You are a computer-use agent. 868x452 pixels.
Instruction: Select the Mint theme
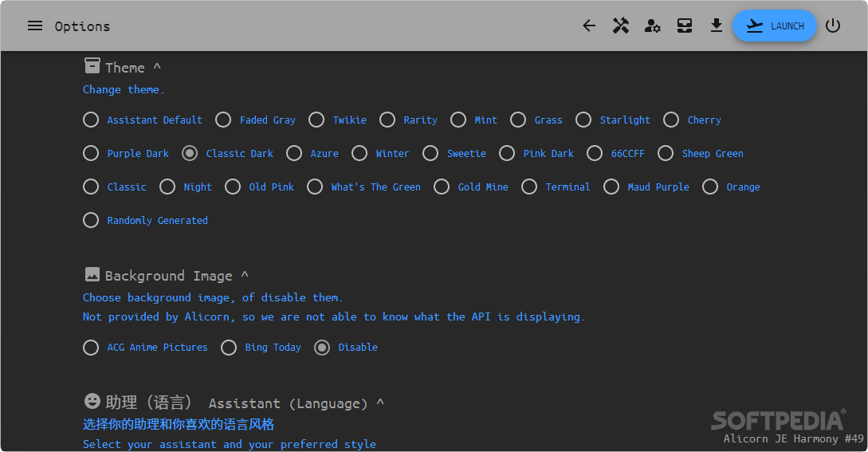(x=458, y=120)
